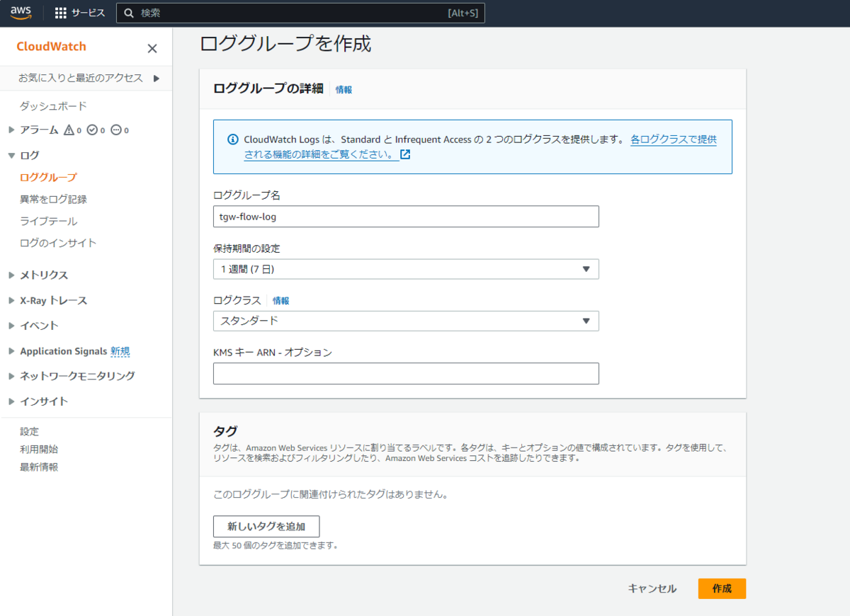This screenshot has width=850, height=616.
Task: Click Services text in top bar
Action: pyautogui.click(x=88, y=13)
